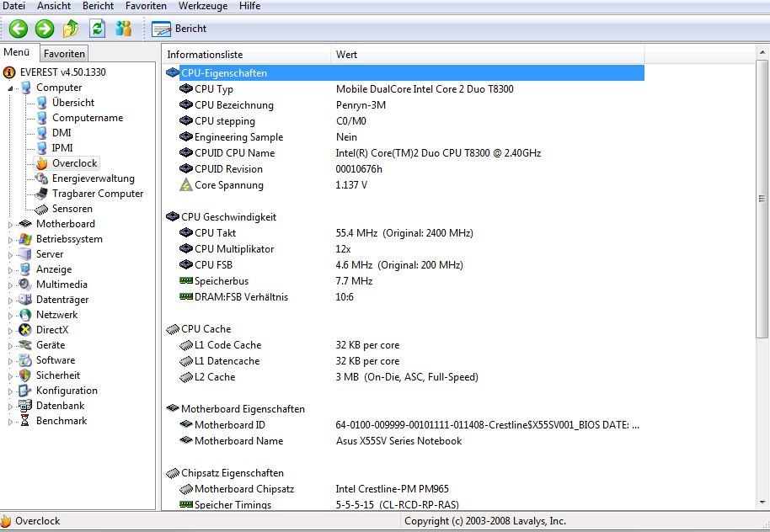Open the Ansicht menu

pos(54,6)
